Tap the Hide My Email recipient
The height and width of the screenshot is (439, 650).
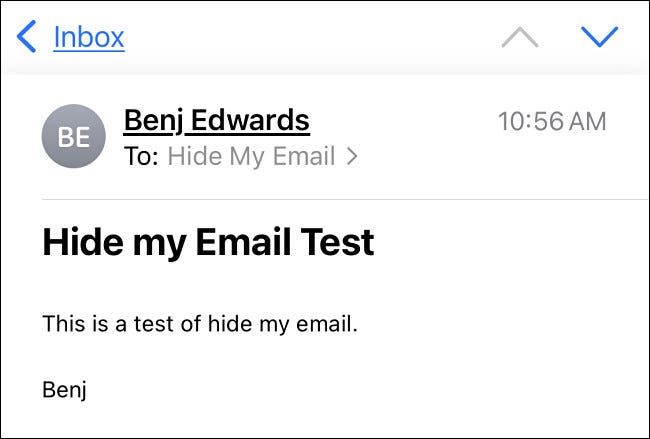[x=251, y=156]
